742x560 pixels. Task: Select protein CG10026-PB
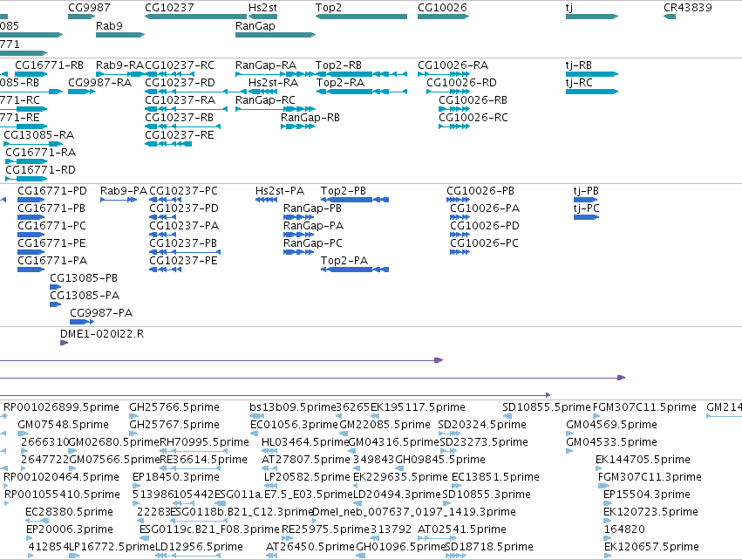pos(480,191)
